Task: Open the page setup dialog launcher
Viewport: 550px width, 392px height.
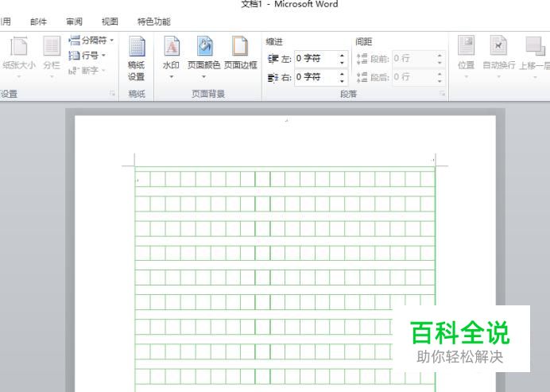Action: coord(112,93)
